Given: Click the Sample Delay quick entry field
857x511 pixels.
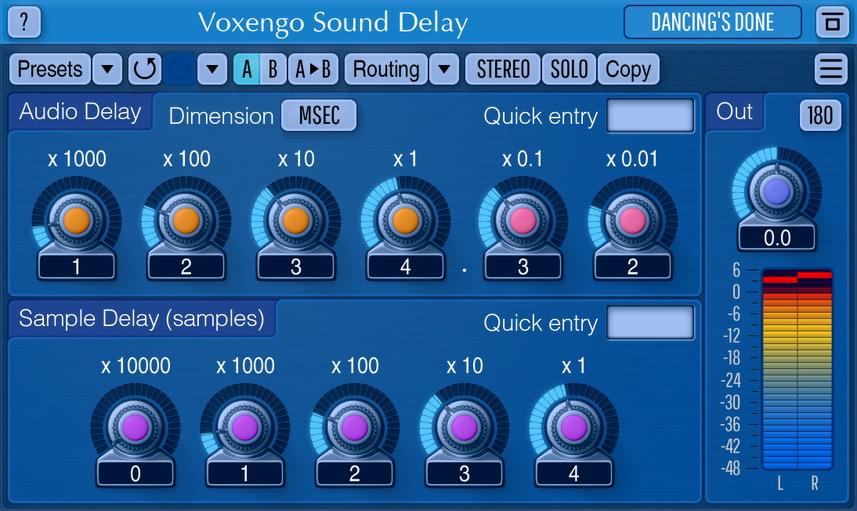Looking at the screenshot, I should pyautogui.click(x=650, y=322).
